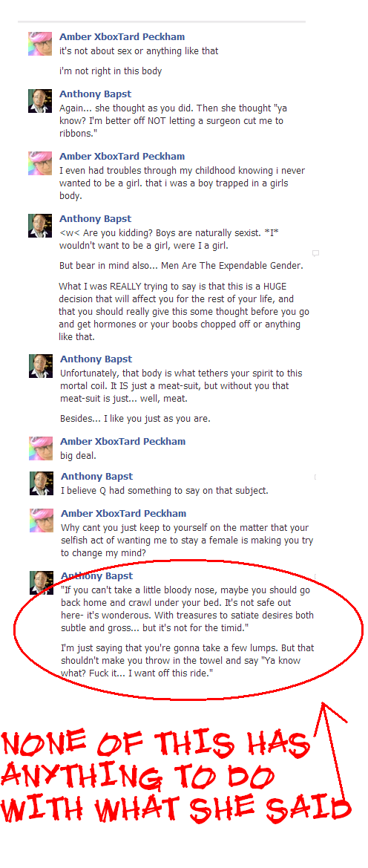Open Anthony's avatar inside the red circle
This screenshot has width=368, height=868.
42,583
